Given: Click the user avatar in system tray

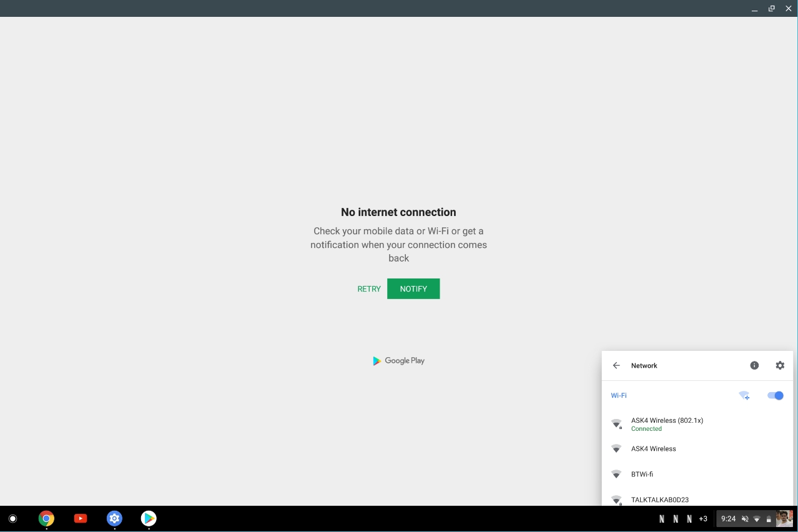Looking at the screenshot, I should tap(784, 519).
